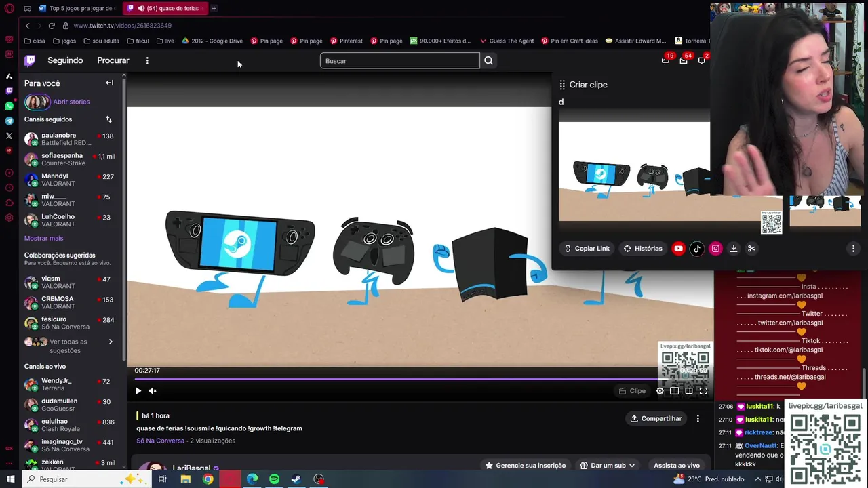868x488 pixels.
Task: Sort the Canais seguidos list
Action: tap(108, 119)
